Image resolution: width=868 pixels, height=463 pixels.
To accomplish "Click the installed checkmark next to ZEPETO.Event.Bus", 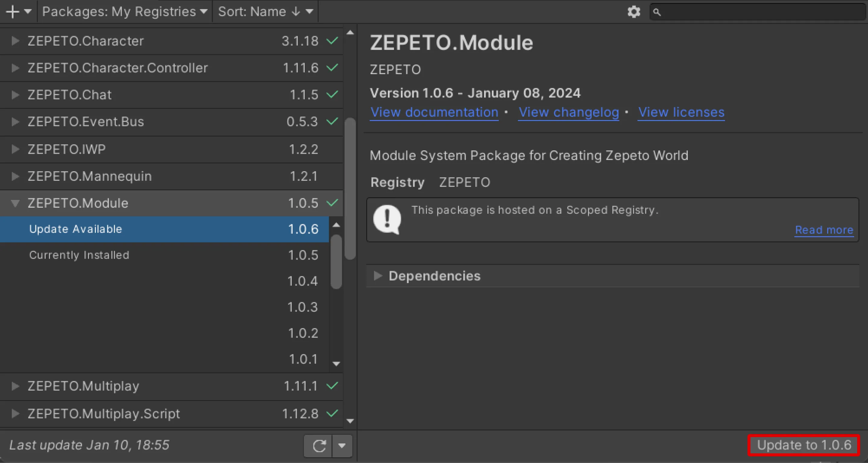I will point(332,121).
